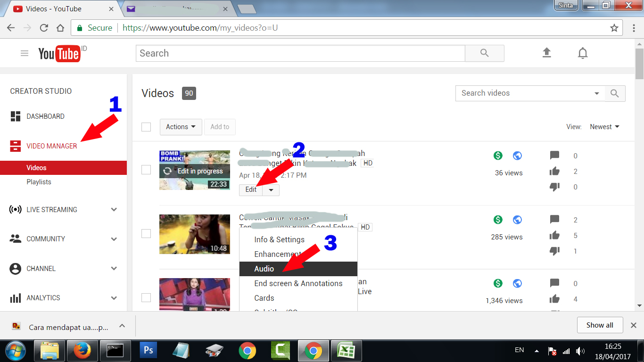644x362 pixels.
Task: Select Audio from the edit menu
Action: click(x=298, y=269)
